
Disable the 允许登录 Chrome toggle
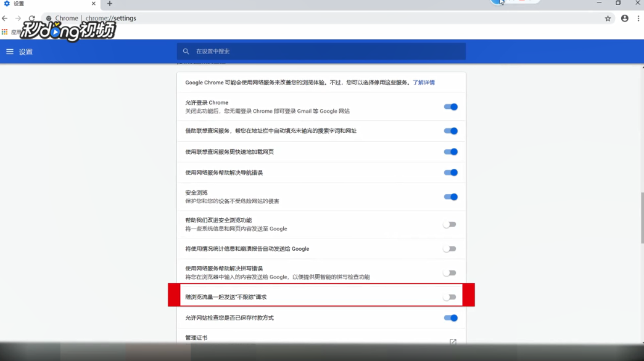click(x=450, y=106)
